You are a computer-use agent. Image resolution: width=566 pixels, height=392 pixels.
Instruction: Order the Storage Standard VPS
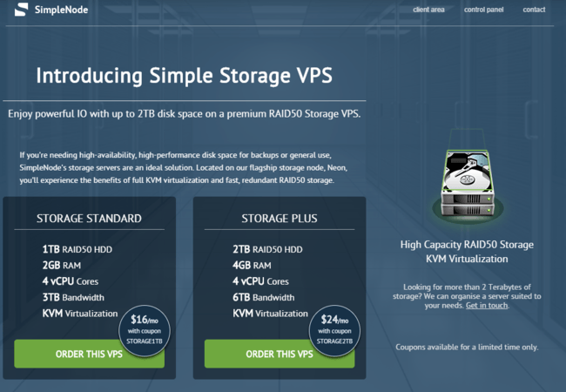point(89,354)
